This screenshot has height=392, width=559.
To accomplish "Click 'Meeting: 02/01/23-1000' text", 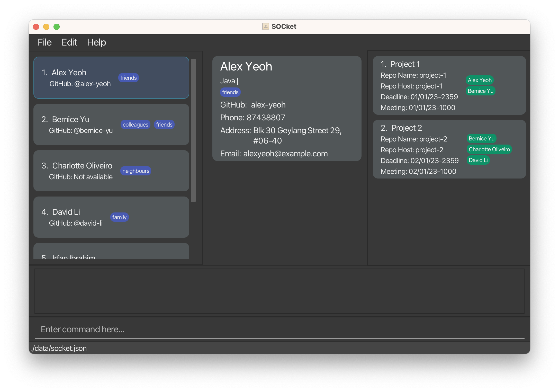I will (x=418, y=171).
